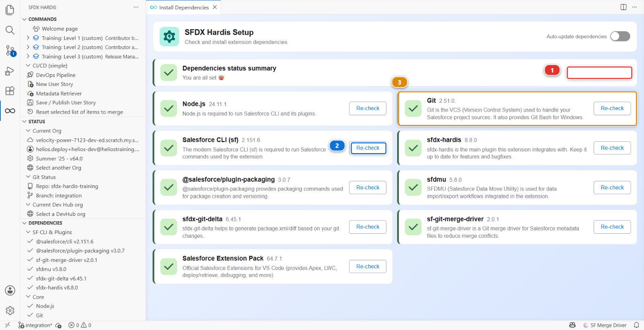Collapse the Core dependencies group
This screenshot has width=644, height=330.
28,297
